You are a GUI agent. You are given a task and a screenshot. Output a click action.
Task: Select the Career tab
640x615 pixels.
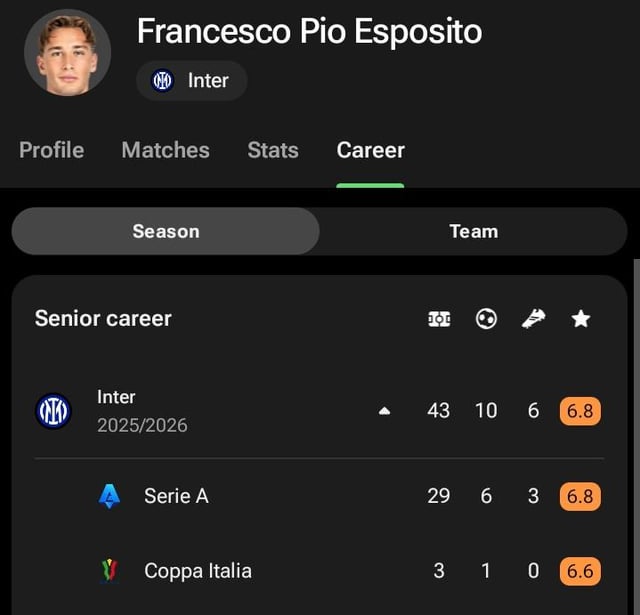370,150
